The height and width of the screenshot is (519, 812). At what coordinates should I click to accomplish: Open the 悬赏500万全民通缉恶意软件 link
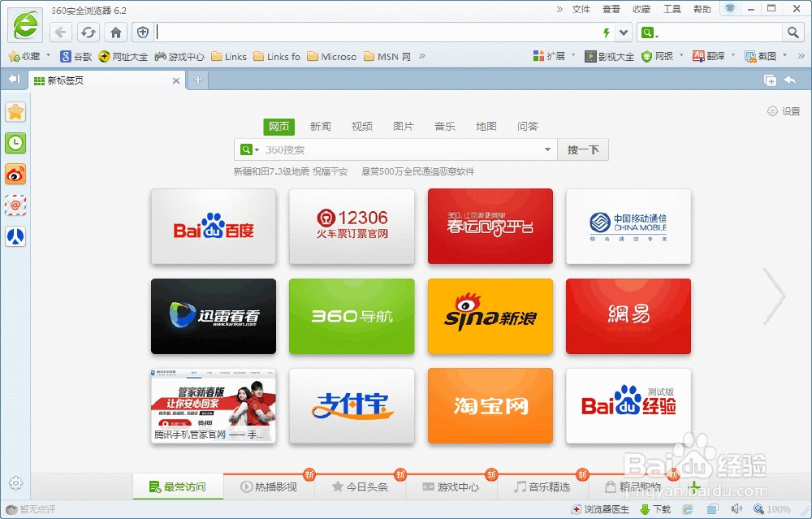pos(417,171)
